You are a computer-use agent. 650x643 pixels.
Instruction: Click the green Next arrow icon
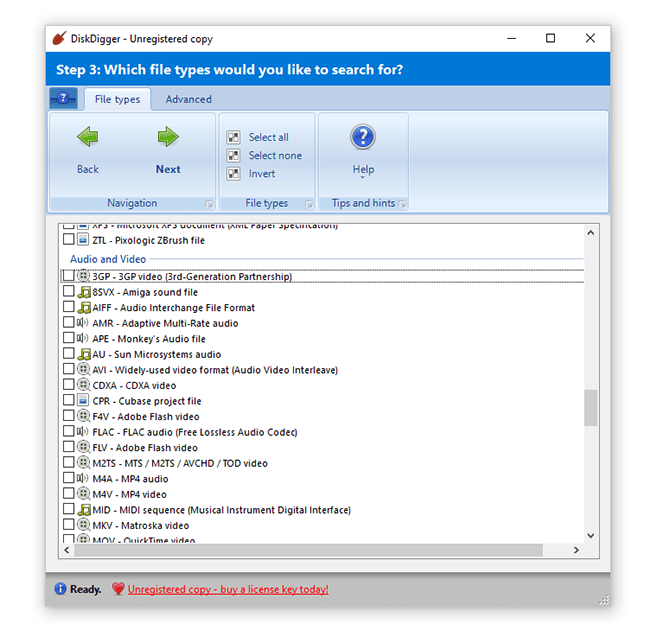pyautogui.click(x=168, y=137)
